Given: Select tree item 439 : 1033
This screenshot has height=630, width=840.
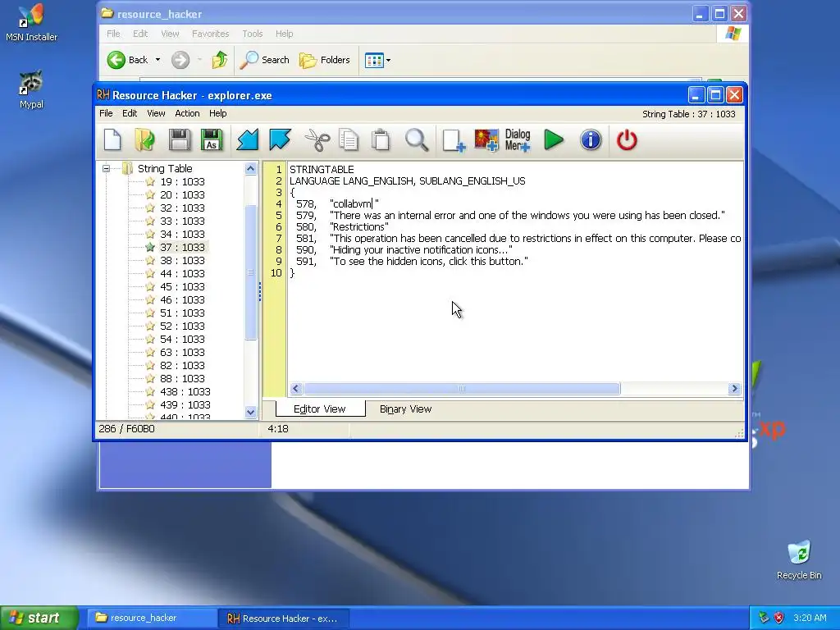Looking at the screenshot, I should coord(185,405).
